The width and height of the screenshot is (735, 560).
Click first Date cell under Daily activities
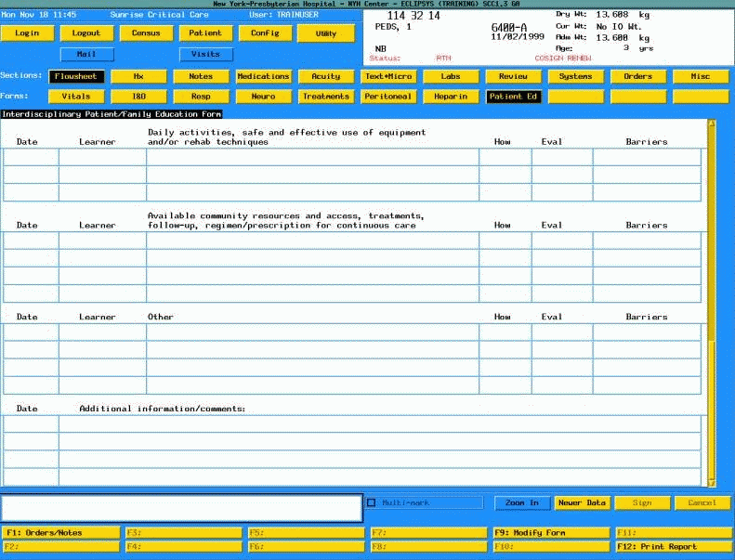tap(31, 158)
